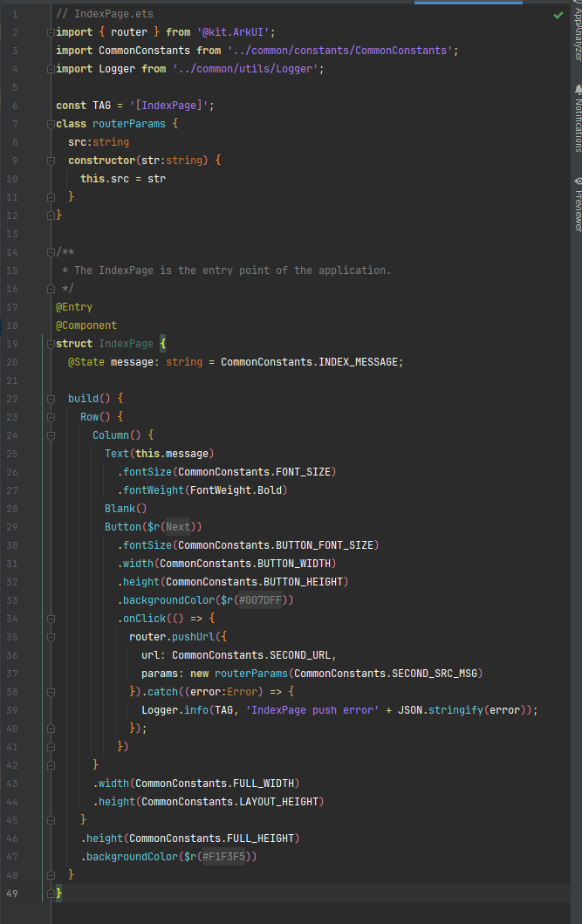The height and width of the screenshot is (924, 582).
Task: Click FULL_HEIGHT constant
Action: click(x=260, y=838)
